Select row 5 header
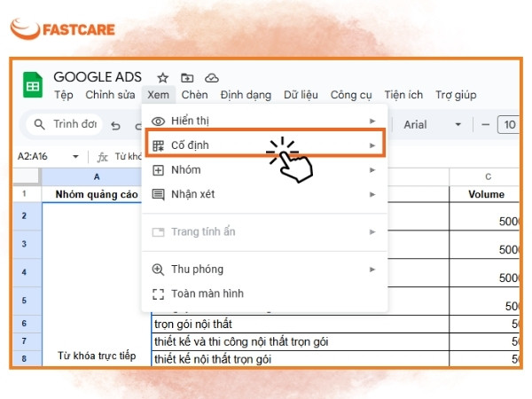Screen dimensions: 532x399 [27, 301]
